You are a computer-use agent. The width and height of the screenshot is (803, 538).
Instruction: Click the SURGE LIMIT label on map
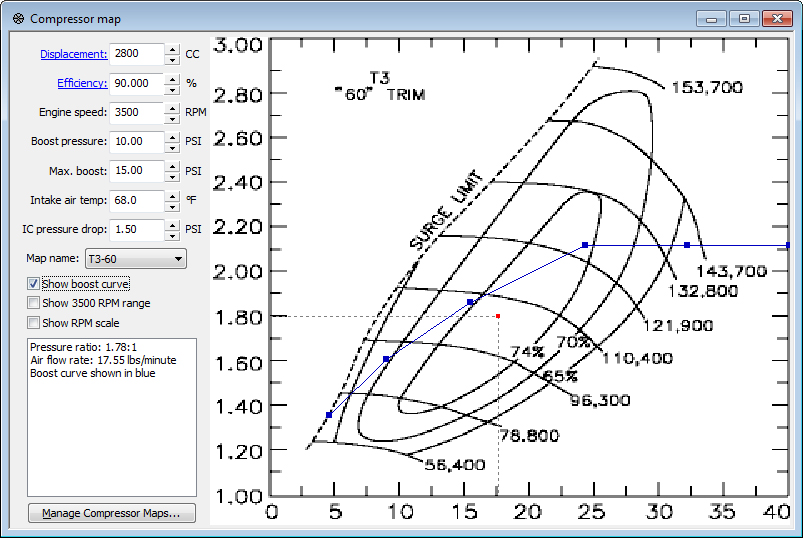coord(447,210)
